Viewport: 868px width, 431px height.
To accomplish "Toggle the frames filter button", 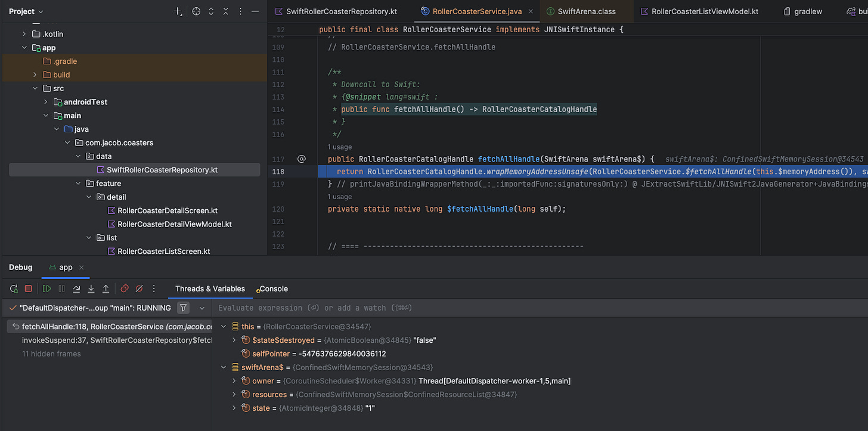I will coord(184,308).
